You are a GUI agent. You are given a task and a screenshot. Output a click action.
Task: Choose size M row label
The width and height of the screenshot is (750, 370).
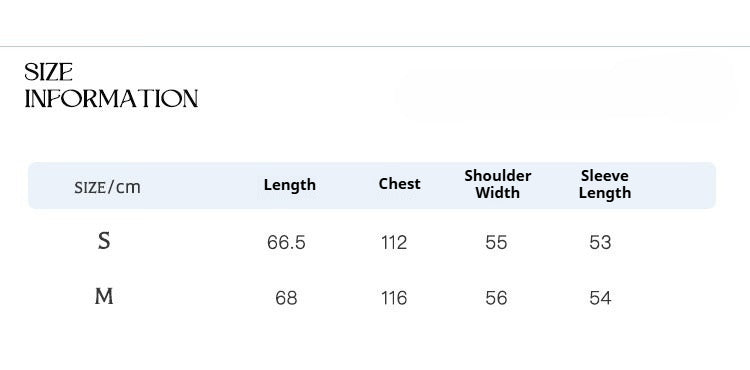pos(104,296)
